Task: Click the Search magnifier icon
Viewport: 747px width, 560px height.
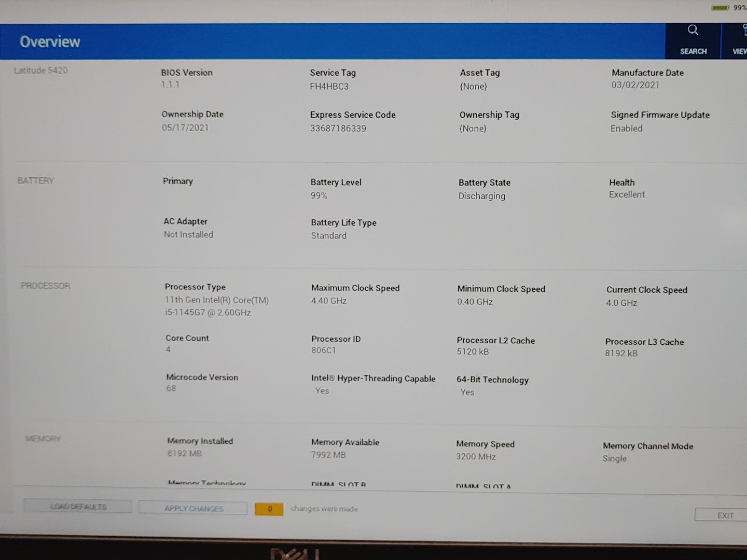Action: (x=693, y=31)
